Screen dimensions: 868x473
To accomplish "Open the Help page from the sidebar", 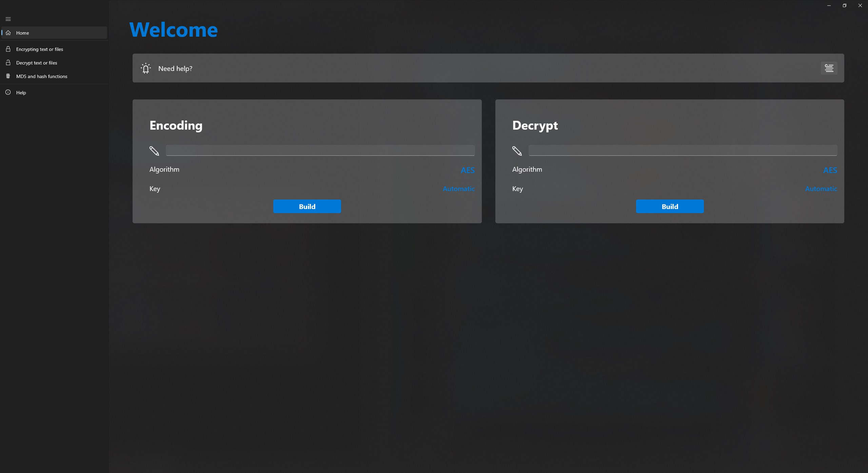I will 21,92.
